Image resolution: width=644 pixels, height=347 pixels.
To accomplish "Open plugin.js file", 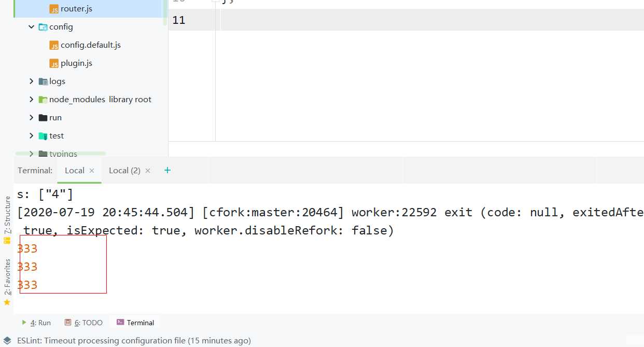I will tap(76, 63).
